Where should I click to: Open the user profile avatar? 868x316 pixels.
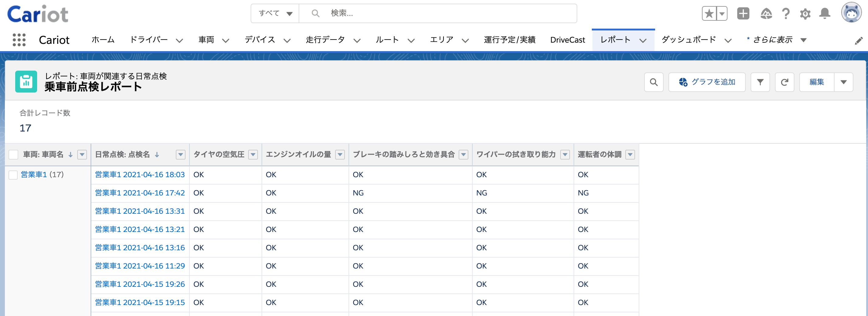pos(852,12)
